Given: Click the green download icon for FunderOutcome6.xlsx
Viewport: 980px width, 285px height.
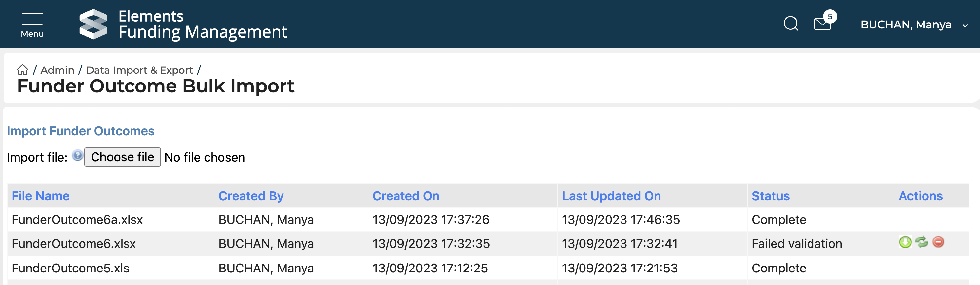Looking at the screenshot, I should coord(905,242).
